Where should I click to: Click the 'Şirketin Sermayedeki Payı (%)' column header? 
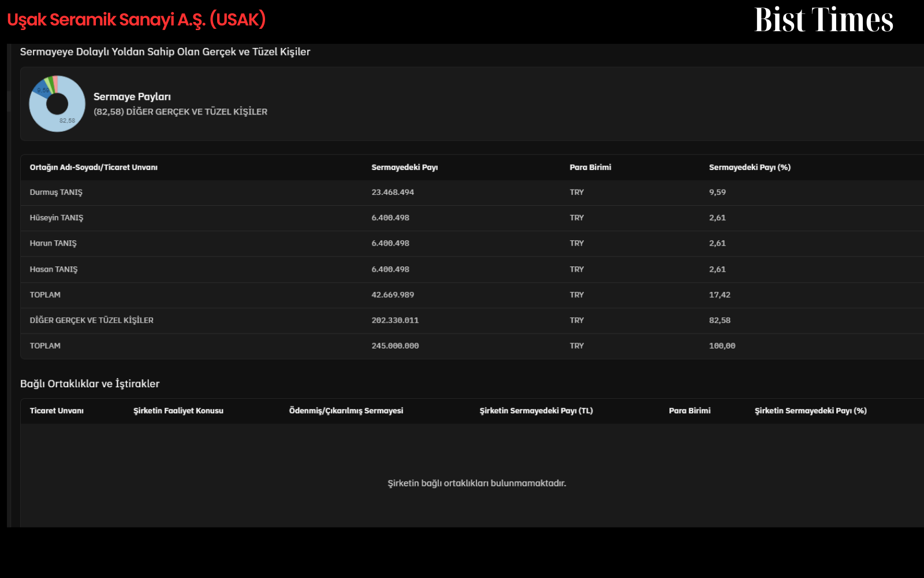[x=811, y=411]
